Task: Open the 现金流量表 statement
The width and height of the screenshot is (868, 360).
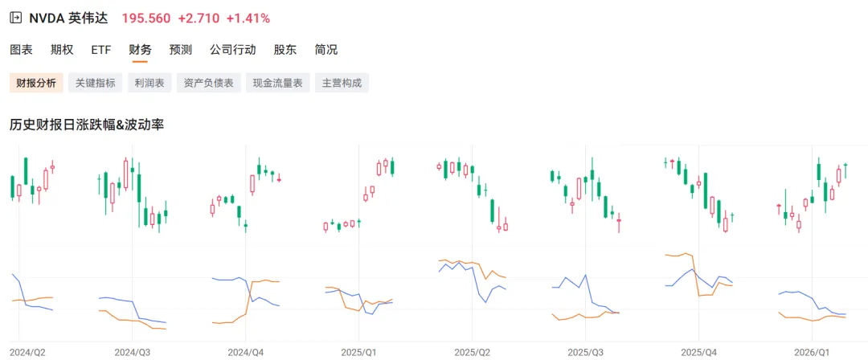Action: [277, 83]
